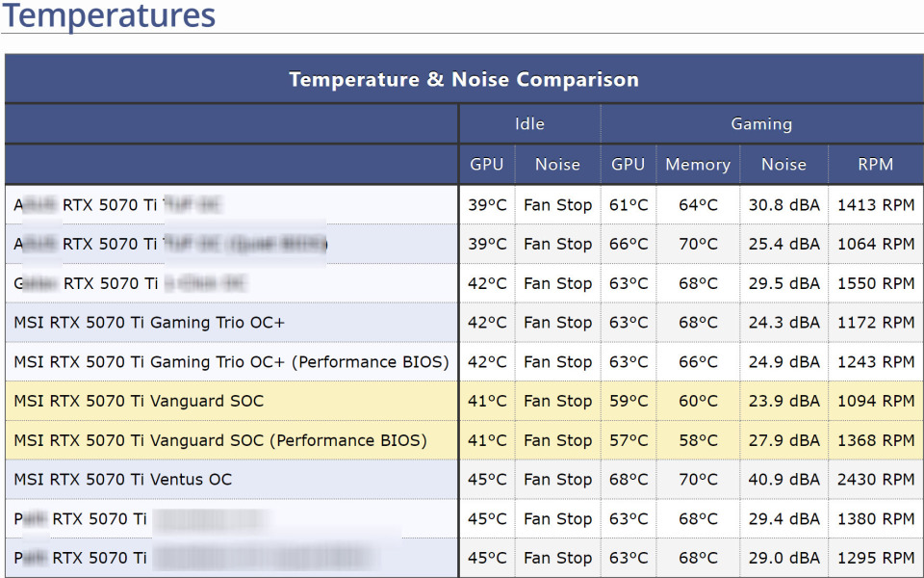This screenshot has height=578, width=924.
Task: Click the 2430 RPM value
Action: click(875, 480)
